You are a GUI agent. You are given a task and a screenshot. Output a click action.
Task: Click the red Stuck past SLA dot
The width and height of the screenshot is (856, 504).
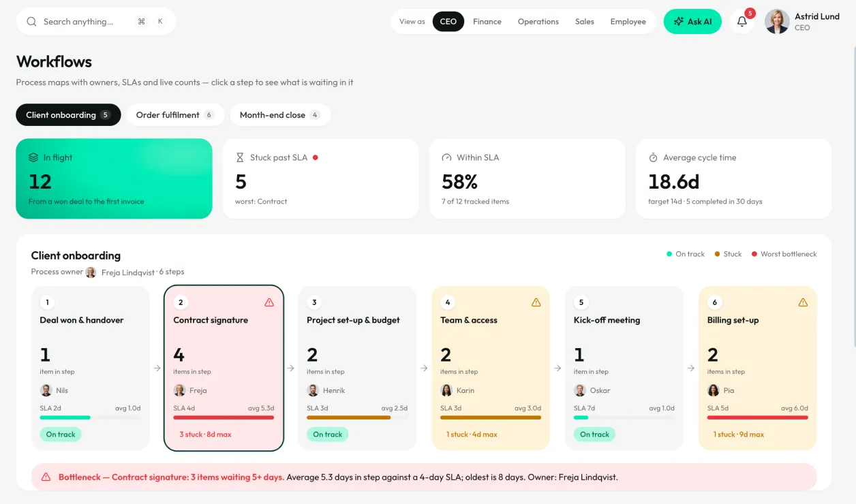click(x=316, y=157)
